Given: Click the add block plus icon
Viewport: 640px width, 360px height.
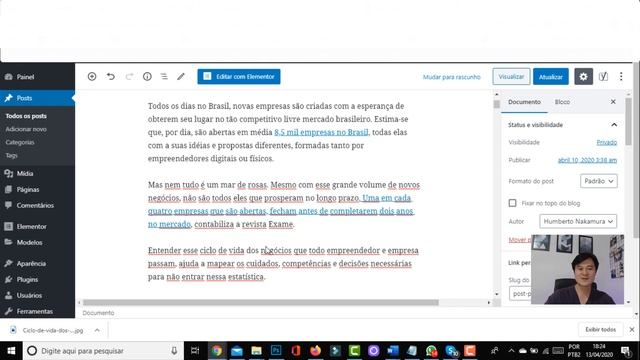Looking at the screenshot, I should point(92,76).
